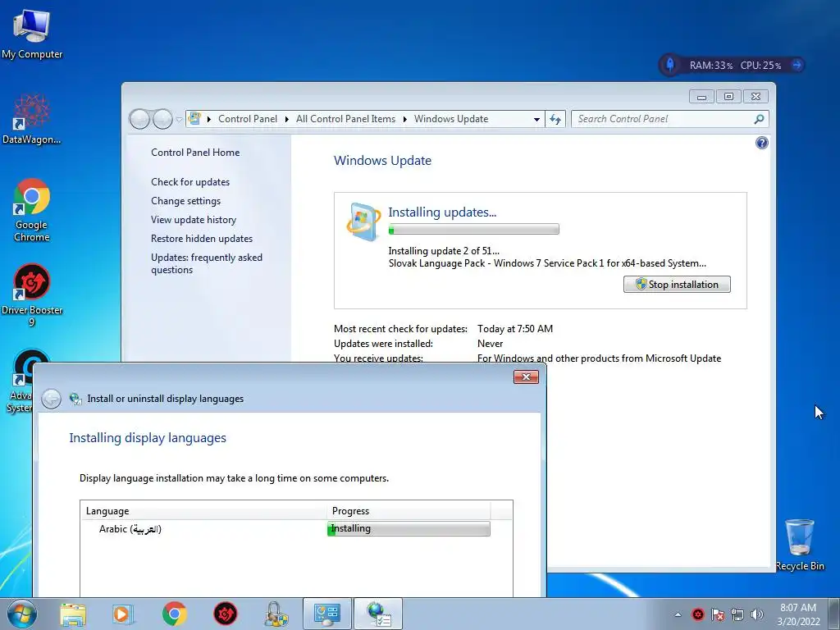Maximize the Control Panel window
The image size is (840, 630).
(728, 97)
